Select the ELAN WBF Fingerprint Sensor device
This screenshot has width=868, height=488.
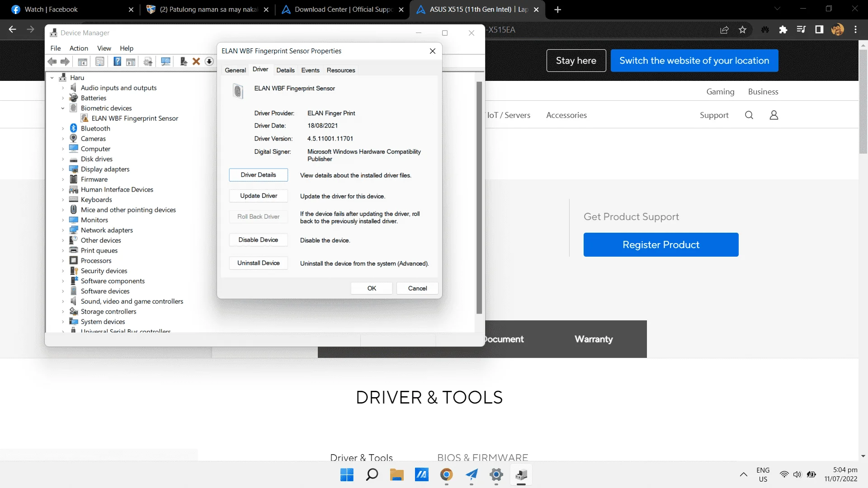tap(135, 118)
